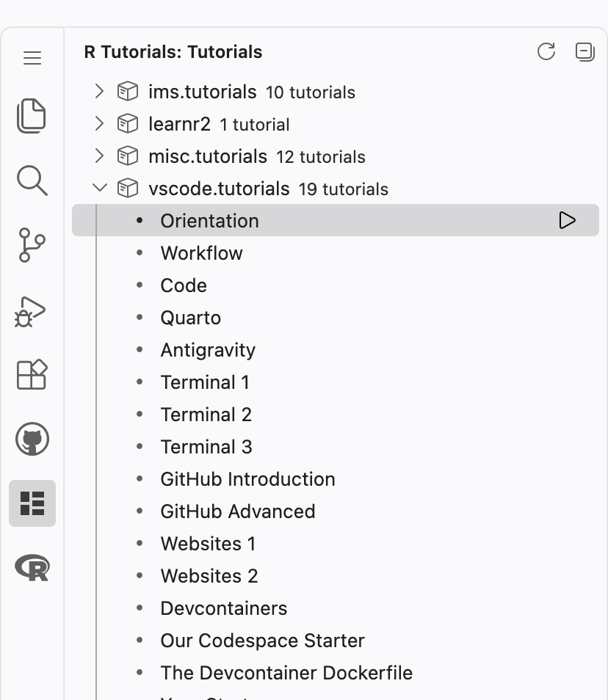Click the vscode.tutorials package icon

coord(128,188)
